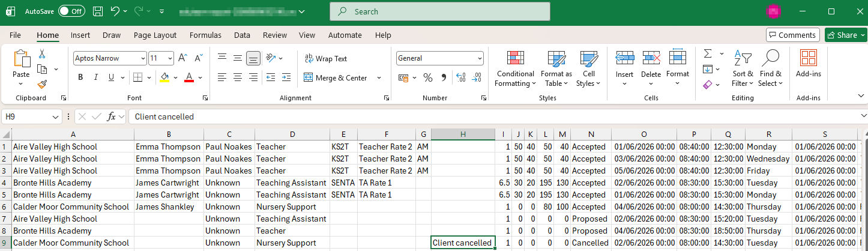Click the Format cells icon
Screen dimensions: 868x251
(678, 57)
